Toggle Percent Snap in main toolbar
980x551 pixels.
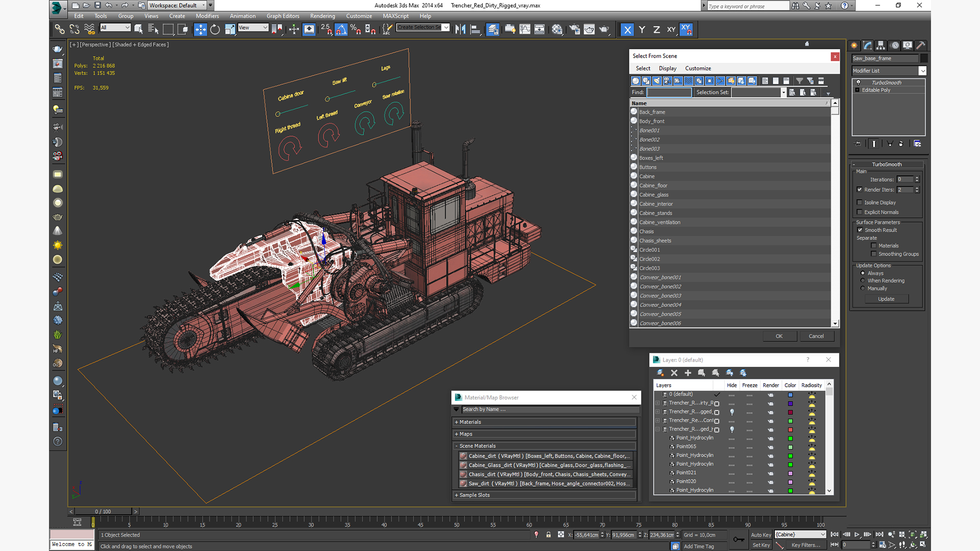click(x=356, y=30)
